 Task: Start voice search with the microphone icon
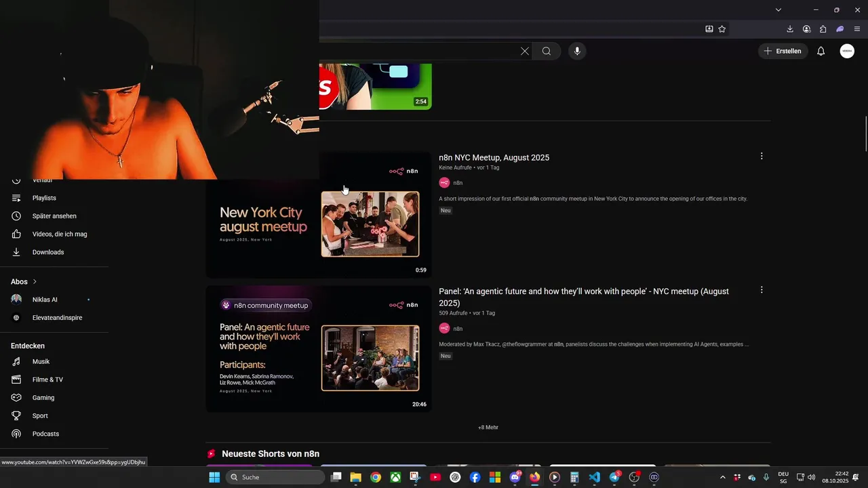tap(577, 51)
